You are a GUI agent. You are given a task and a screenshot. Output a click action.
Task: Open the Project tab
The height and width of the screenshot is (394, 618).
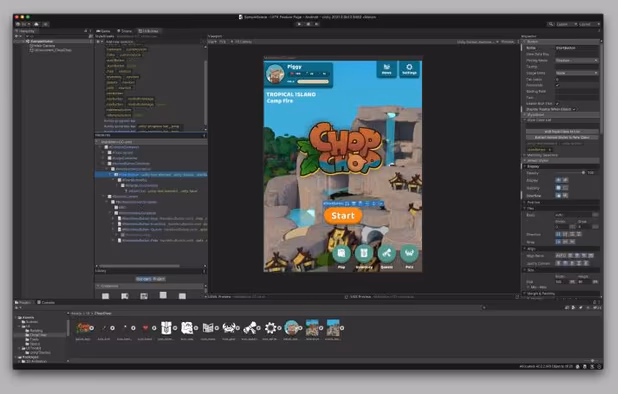click(x=23, y=302)
